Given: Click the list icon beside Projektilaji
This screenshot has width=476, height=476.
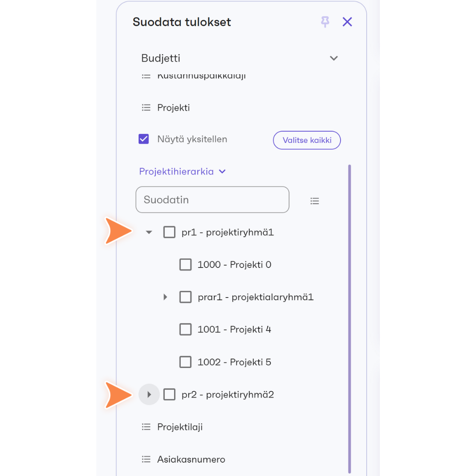Looking at the screenshot, I should pos(146,427).
